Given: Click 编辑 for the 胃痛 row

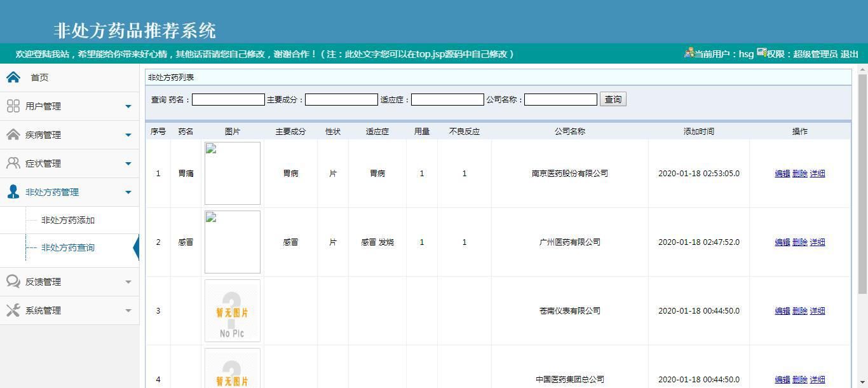Looking at the screenshot, I should click(x=782, y=174).
